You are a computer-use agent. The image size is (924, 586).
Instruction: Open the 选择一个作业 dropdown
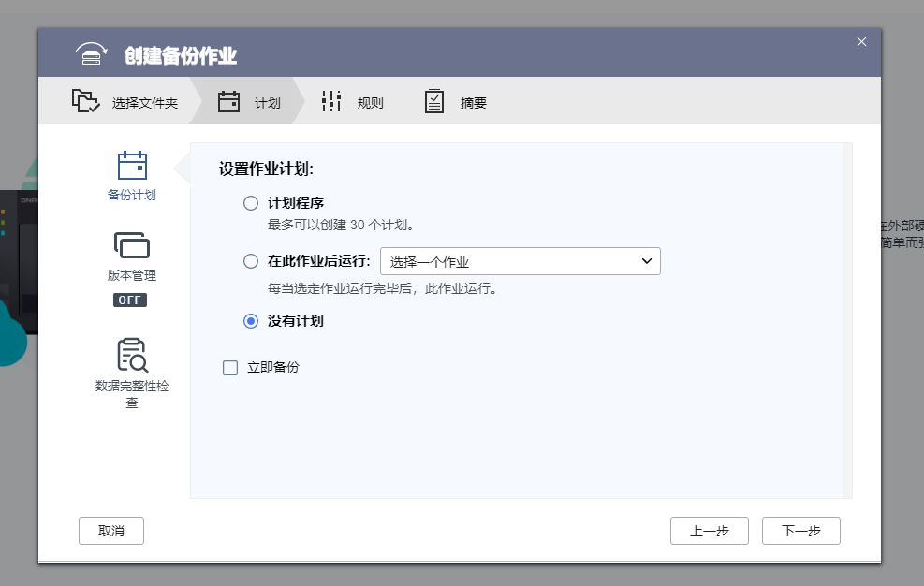click(520, 261)
